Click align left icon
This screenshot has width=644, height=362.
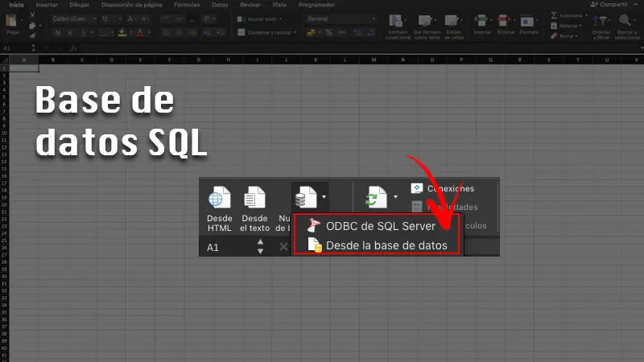pyautogui.click(x=166, y=32)
